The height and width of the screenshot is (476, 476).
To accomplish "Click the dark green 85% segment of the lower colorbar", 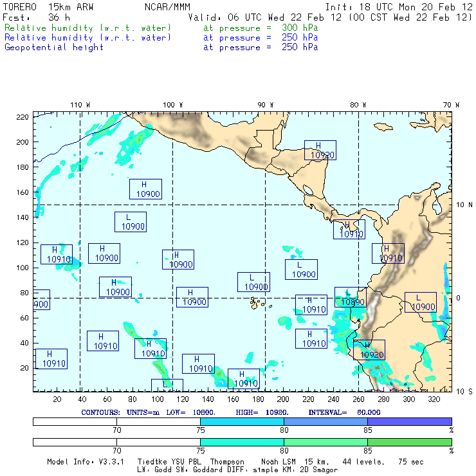I will coord(409,442).
